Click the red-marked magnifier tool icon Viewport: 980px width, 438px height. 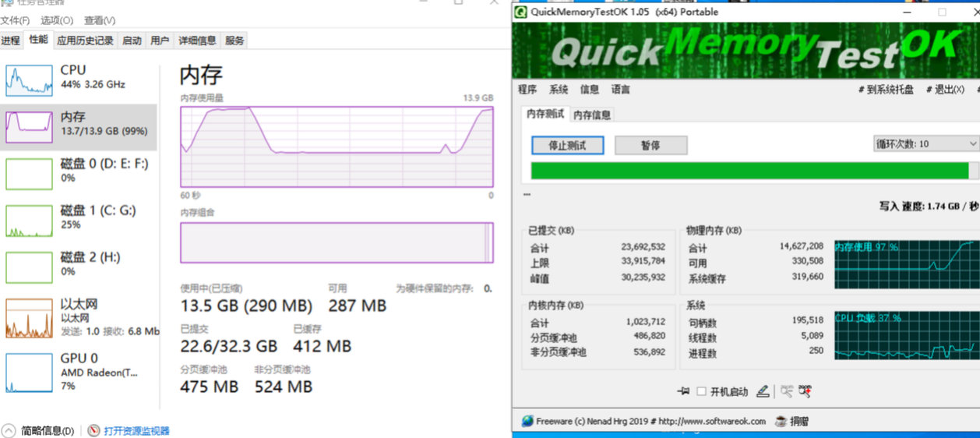point(806,391)
